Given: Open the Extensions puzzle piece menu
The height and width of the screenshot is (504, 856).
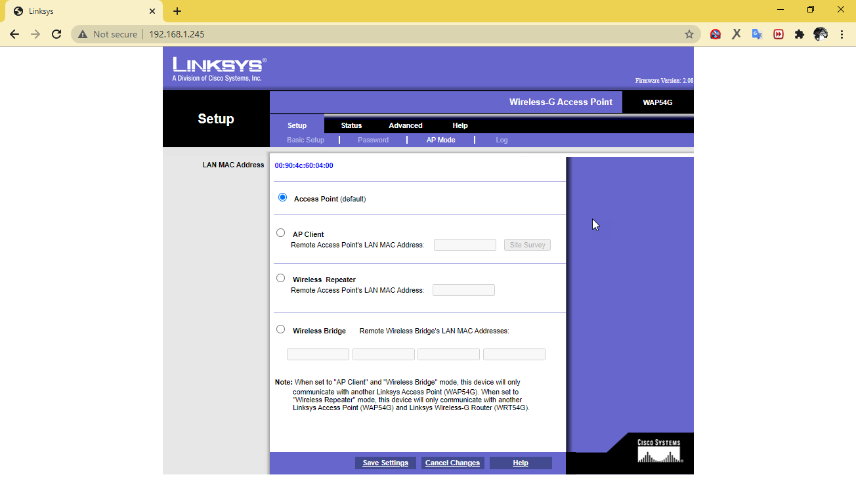Looking at the screenshot, I should coord(799,34).
